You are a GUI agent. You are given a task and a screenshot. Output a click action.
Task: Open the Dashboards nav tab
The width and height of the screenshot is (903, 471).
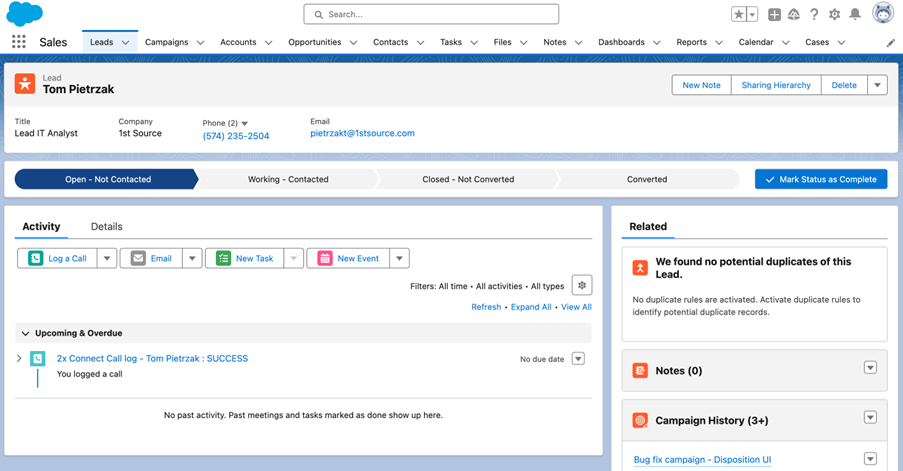click(x=621, y=42)
